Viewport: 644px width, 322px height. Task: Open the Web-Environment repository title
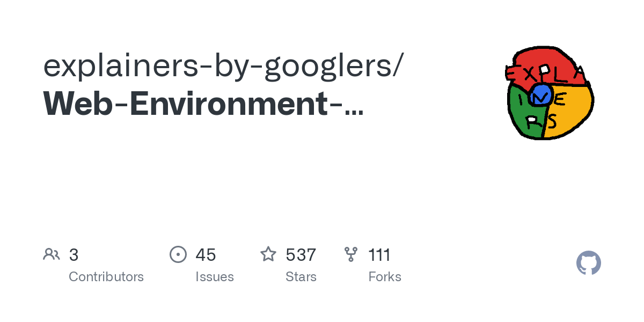pos(203,104)
